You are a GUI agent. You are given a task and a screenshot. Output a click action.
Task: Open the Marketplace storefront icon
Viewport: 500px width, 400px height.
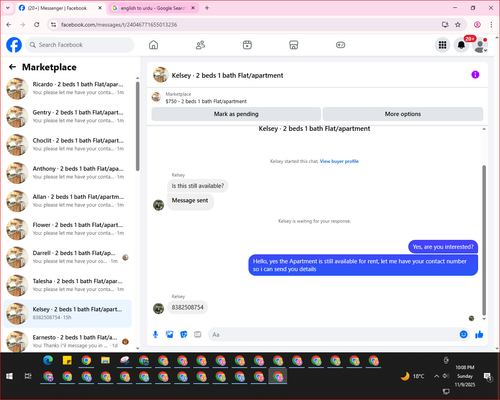click(294, 45)
